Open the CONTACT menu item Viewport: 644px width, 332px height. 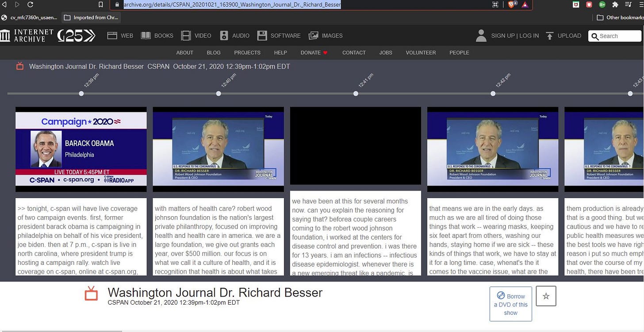pyautogui.click(x=354, y=53)
